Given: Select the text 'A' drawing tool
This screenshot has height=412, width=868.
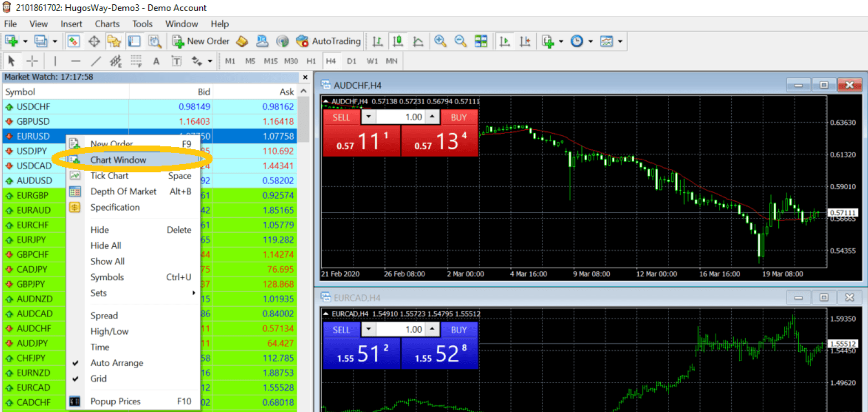Looking at the screenshot, I should [156, 61].
